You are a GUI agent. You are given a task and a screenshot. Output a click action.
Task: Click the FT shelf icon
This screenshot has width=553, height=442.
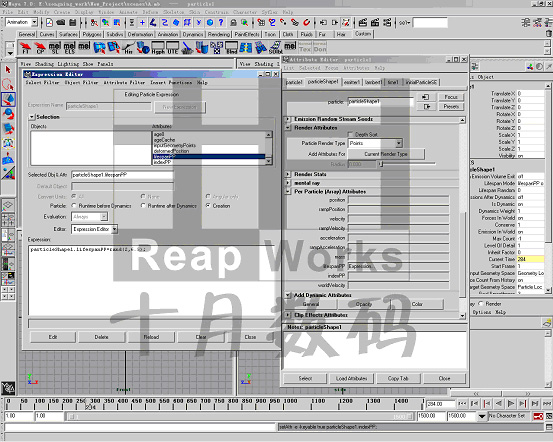pyautogui.click(x=25, y=48)
